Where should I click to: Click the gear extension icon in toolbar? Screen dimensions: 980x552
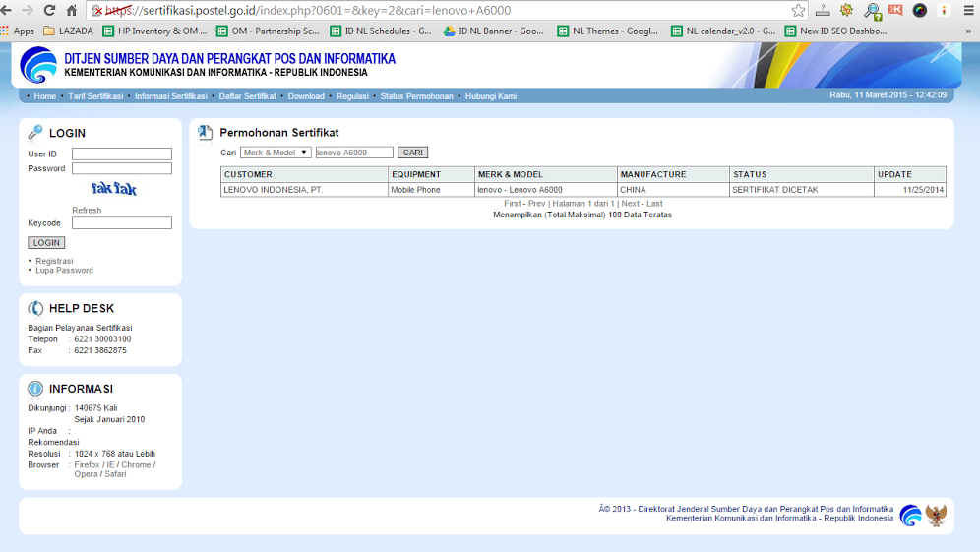(846, 11)
